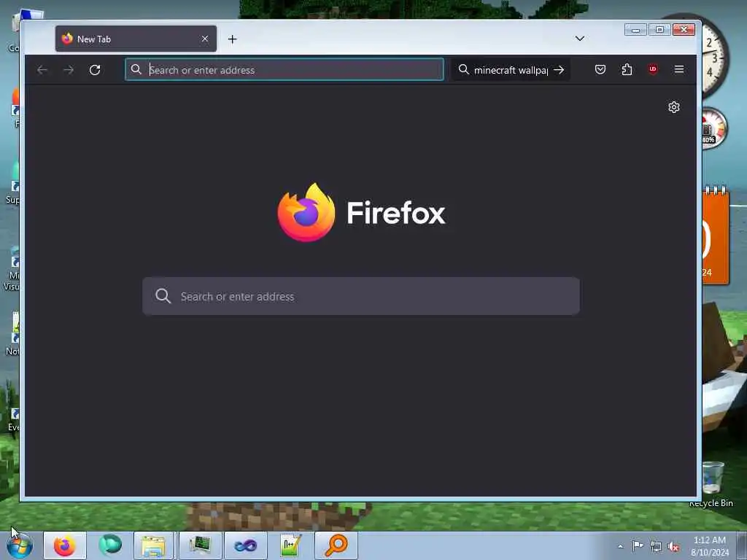Click the center page search field
Viewport: 747px width, 560px height.
[x=361, y=296]
